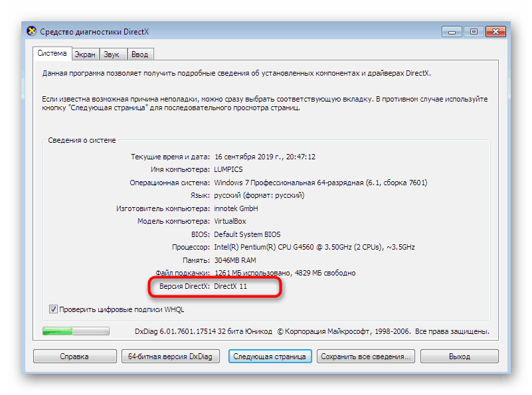Click the Сведения о системе group label
This screenshot has width=532, height=395.
tap(82, 140)
